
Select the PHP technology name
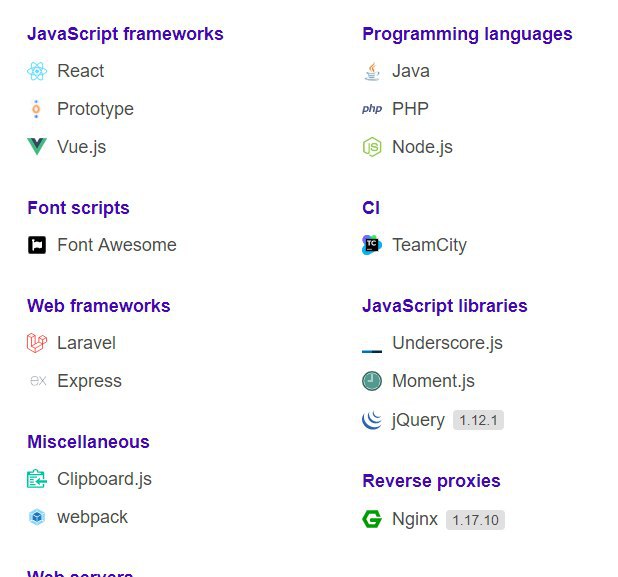(410, 109)
